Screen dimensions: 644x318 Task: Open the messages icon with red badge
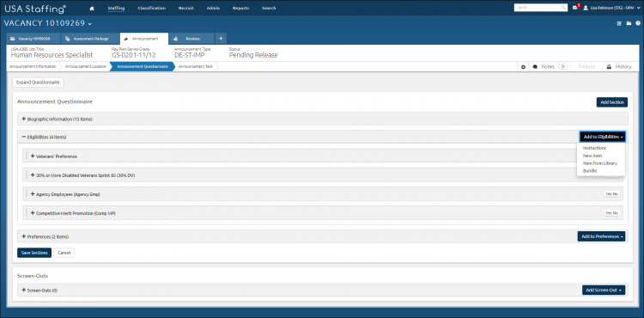coord(575,8)
